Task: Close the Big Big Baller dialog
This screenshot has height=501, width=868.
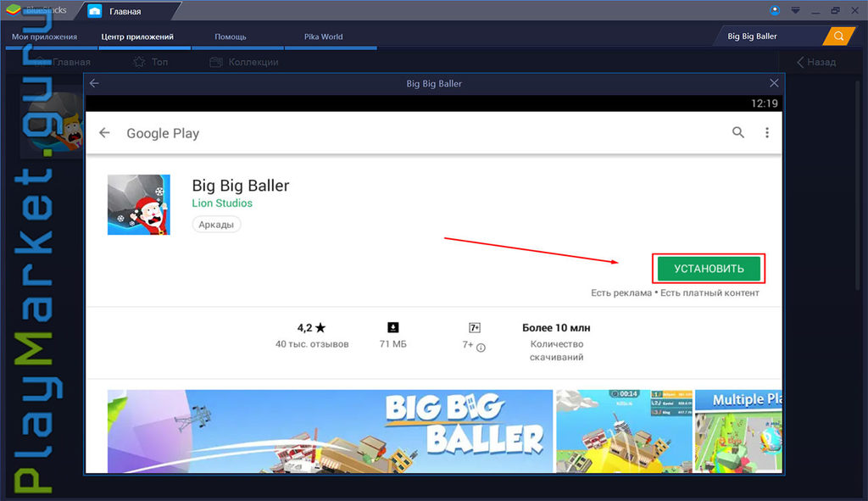Action: click(x=774, y=83)
